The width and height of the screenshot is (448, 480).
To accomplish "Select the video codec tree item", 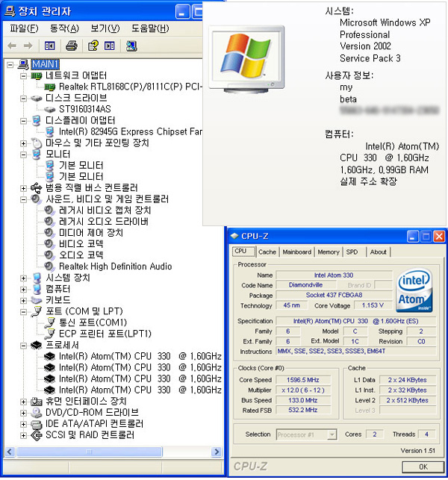I will [x=81, y=244].
